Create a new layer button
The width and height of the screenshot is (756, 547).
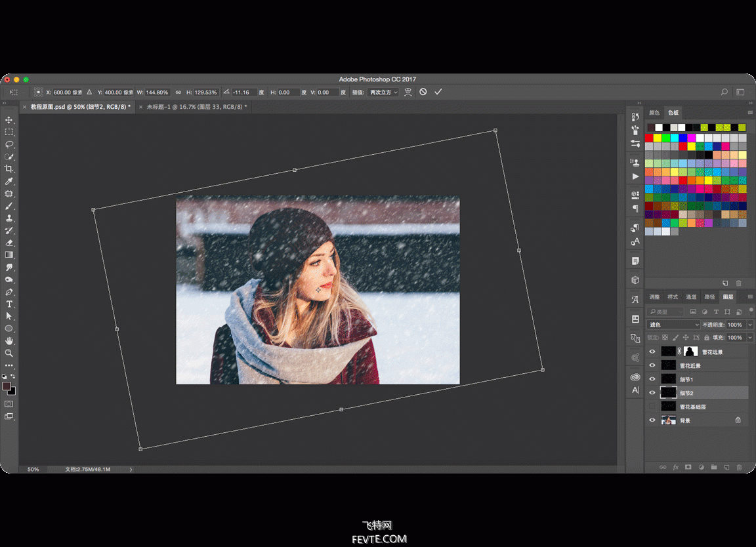pos(726,468)
